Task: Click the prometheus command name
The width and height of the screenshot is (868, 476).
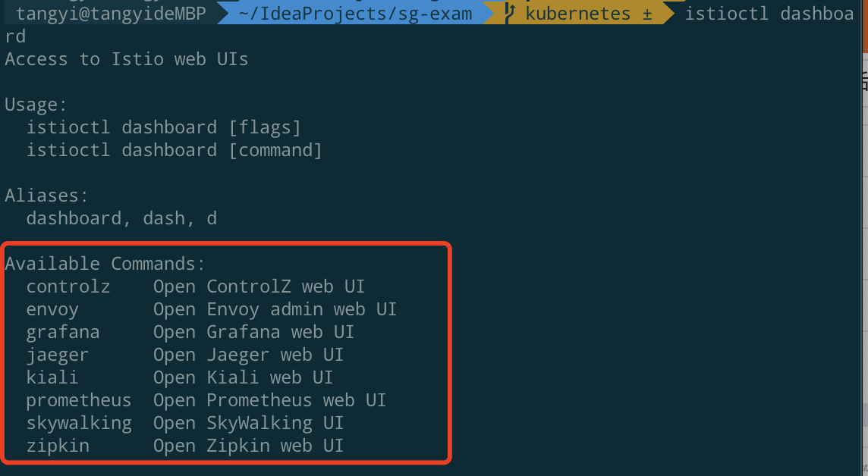Action: [79, 400]
